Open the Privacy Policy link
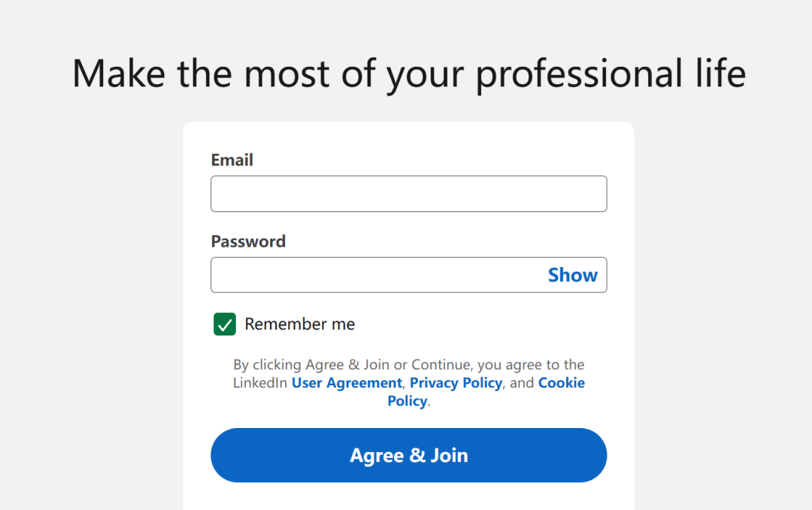Image resolution: width=812 pixels, height=510 pixels. [x=456, y=383]
